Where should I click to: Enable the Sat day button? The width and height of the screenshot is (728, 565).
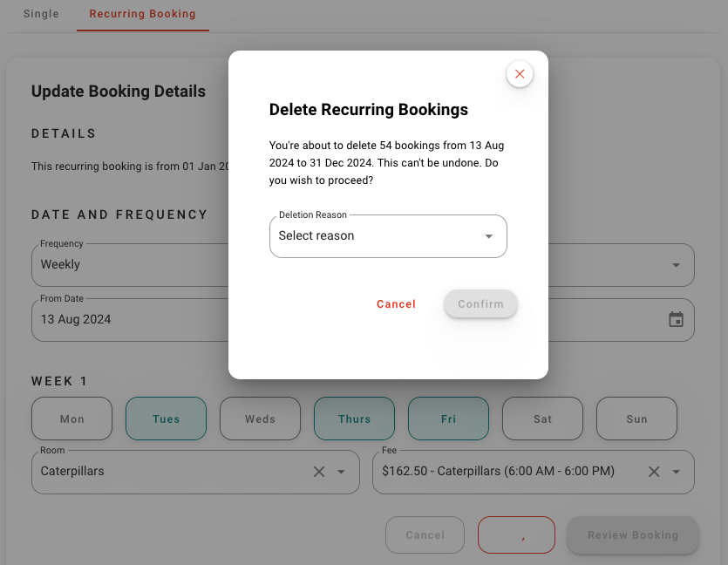pyautogui.click(x=542, y=419)
